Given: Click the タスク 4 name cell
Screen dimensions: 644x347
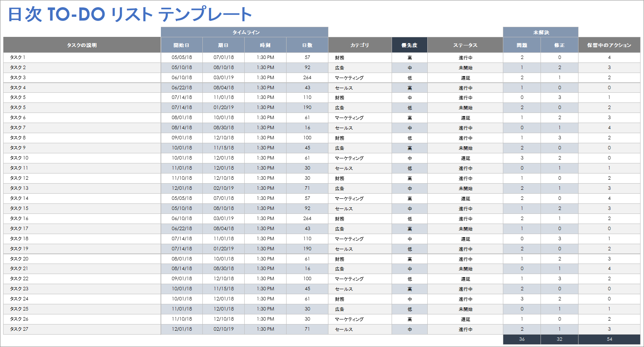Looking at the screenshot, I should [82, 88].
